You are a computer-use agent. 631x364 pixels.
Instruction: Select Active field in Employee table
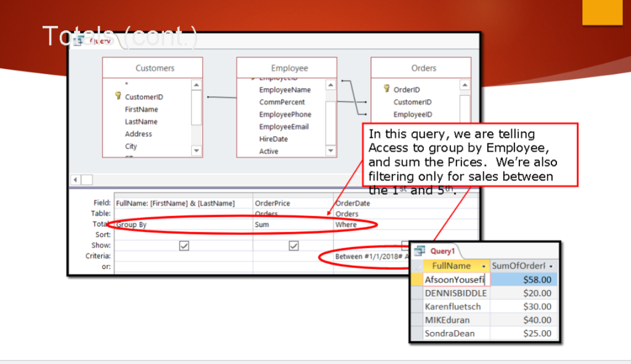[x=269, y=152]
